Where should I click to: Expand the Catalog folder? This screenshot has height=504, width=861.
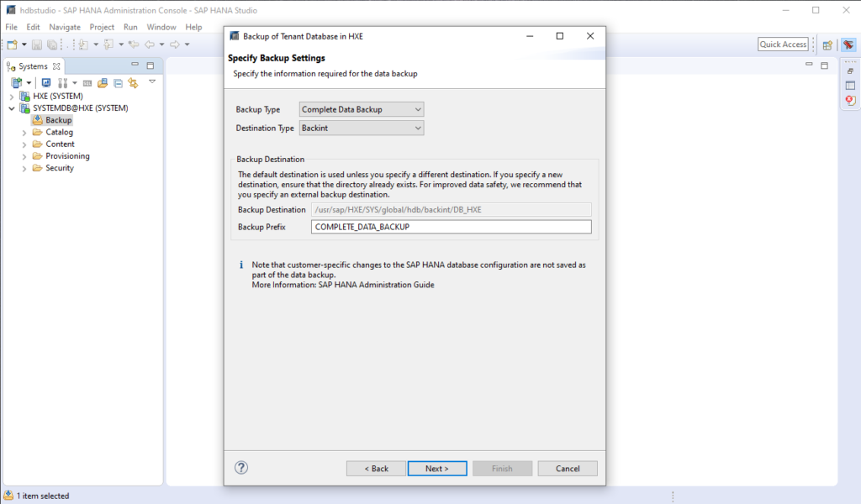point(24,133)
